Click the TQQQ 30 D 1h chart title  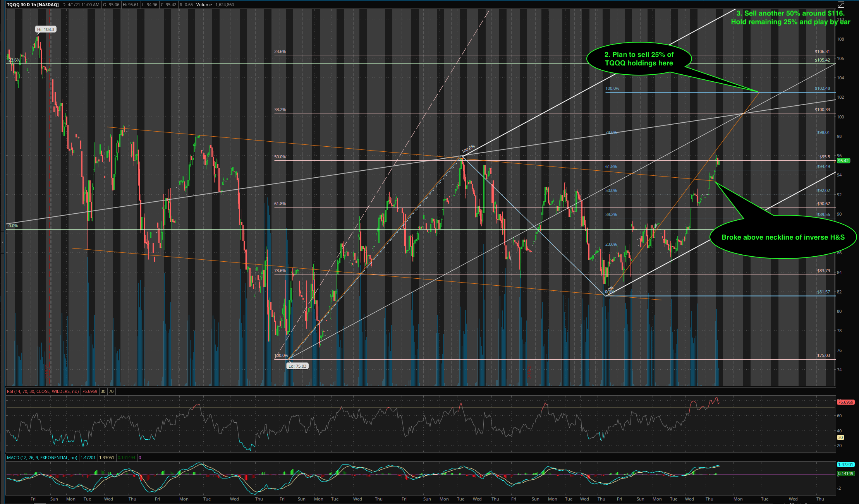tap(33, 5)
